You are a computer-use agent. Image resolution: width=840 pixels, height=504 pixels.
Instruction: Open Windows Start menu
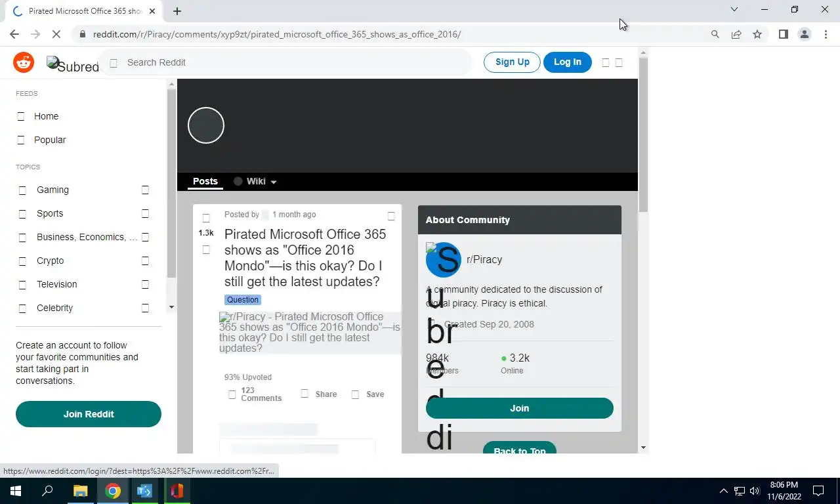point(16,491)
